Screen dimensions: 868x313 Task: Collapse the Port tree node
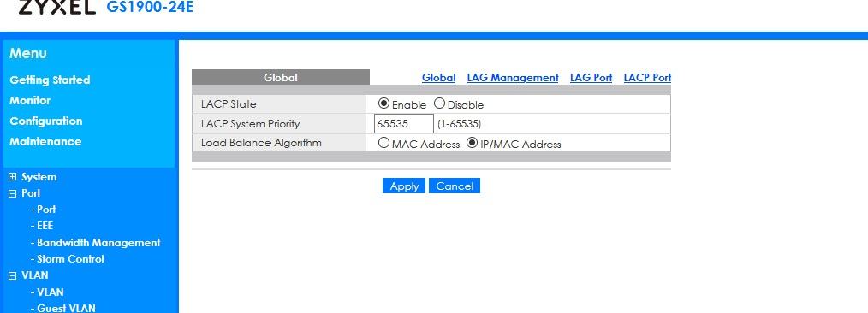click(x=13, y=193)
